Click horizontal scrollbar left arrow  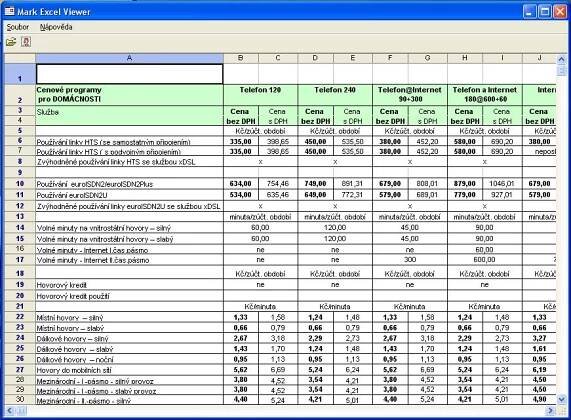pos(10,411)
